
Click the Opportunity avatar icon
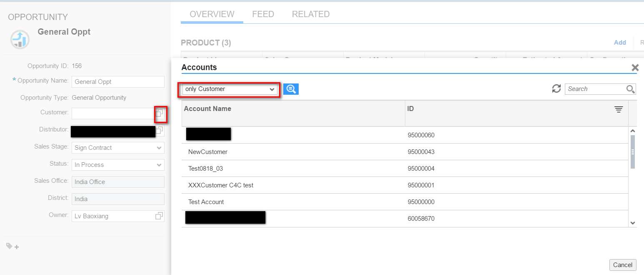(x=20, y=40)
